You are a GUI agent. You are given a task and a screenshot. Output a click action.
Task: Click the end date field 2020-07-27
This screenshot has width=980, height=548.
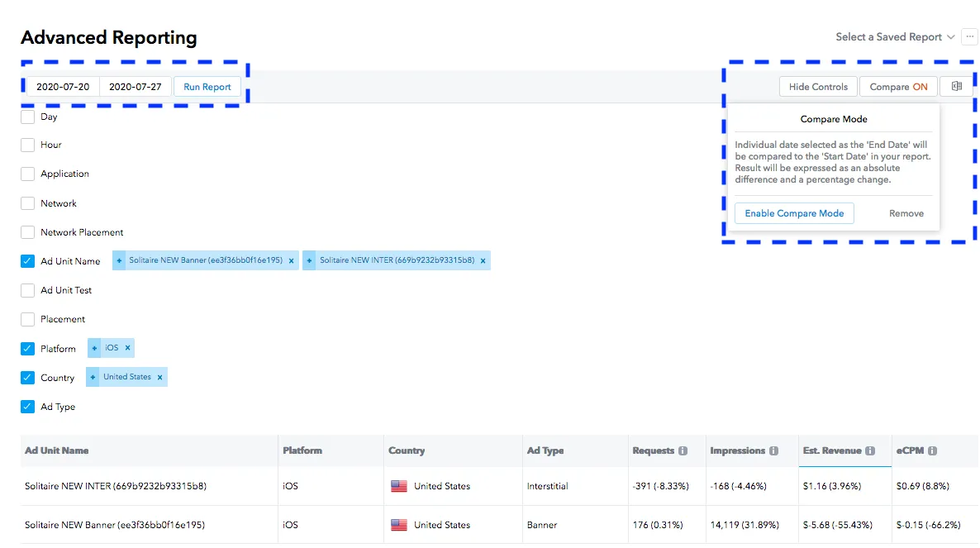click(135, 87)
